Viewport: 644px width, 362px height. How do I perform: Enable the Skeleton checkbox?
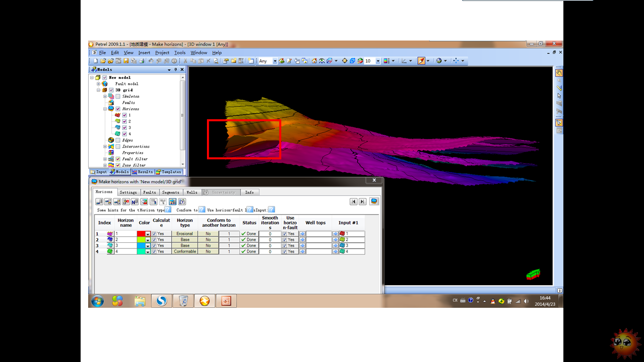pos(118,96)
